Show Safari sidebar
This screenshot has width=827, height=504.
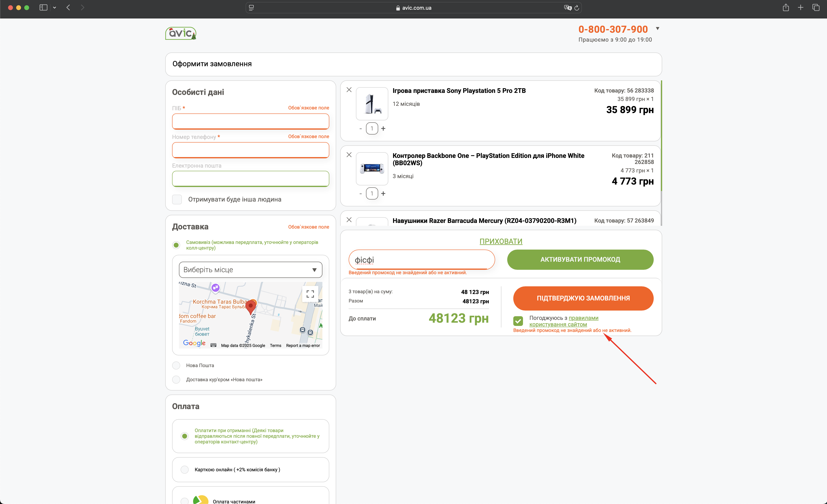[43, 8]
